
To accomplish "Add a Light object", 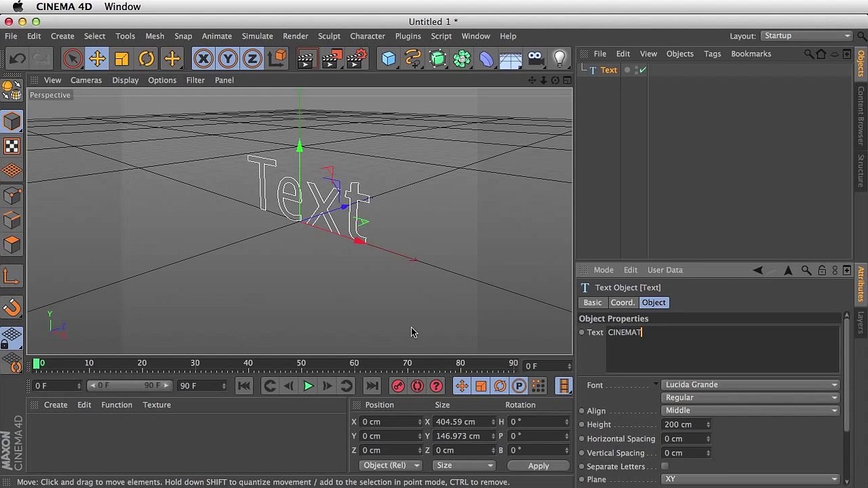I will pyautogui.click(x=559, y=59).
